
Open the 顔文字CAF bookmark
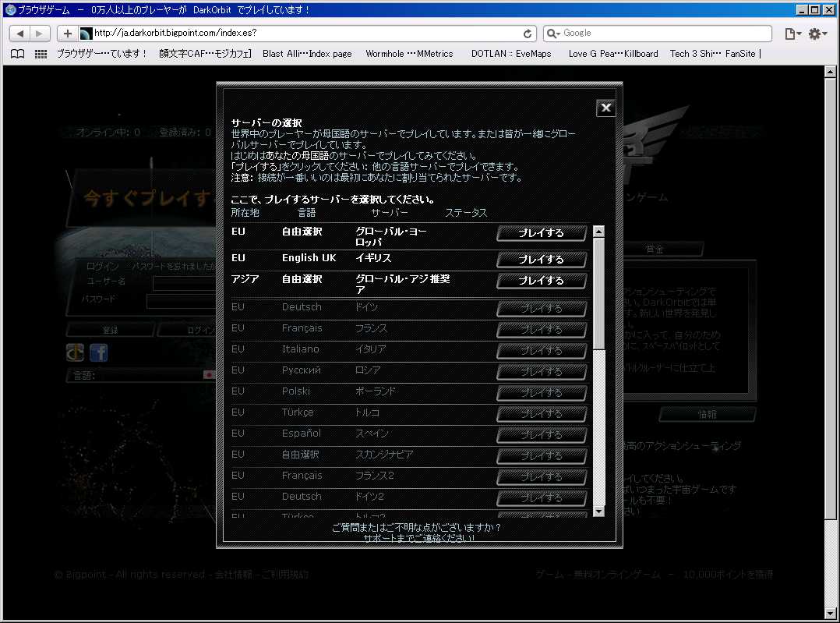[x=205, y=54]
